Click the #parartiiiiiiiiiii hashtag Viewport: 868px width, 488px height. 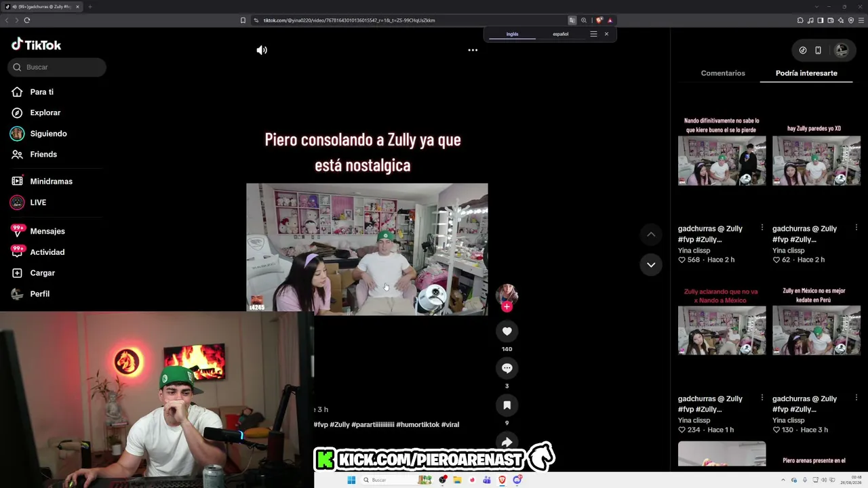coord(373,424)
